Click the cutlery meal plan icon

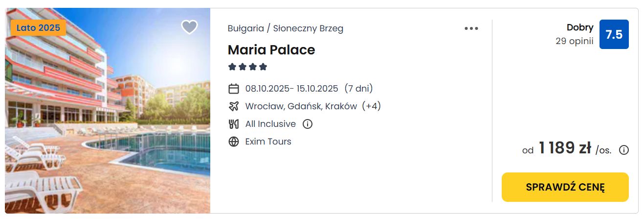234,124
